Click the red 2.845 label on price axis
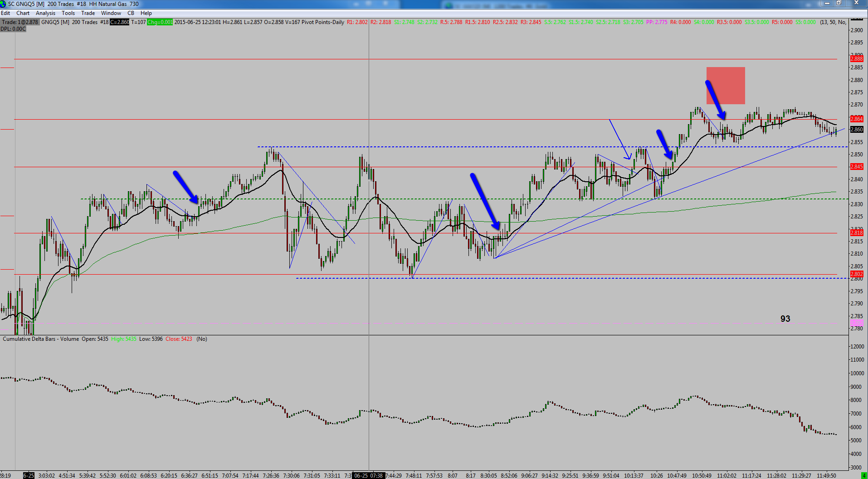The width and height of the screenshot is (868, 479). (x=857, y=167)
